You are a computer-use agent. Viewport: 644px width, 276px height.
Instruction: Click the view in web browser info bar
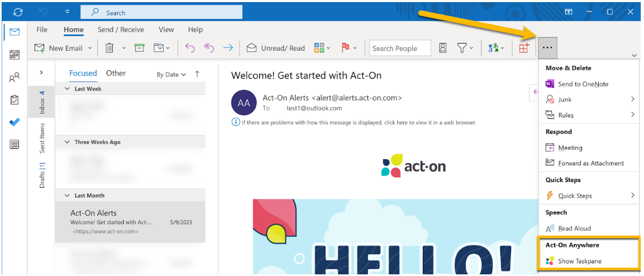point(354,122)
